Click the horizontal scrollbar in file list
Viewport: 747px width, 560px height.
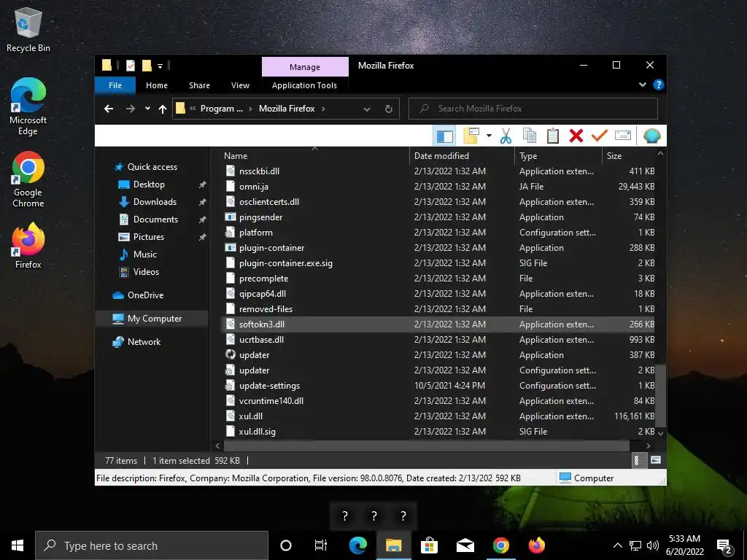click(x=426, y=446)
